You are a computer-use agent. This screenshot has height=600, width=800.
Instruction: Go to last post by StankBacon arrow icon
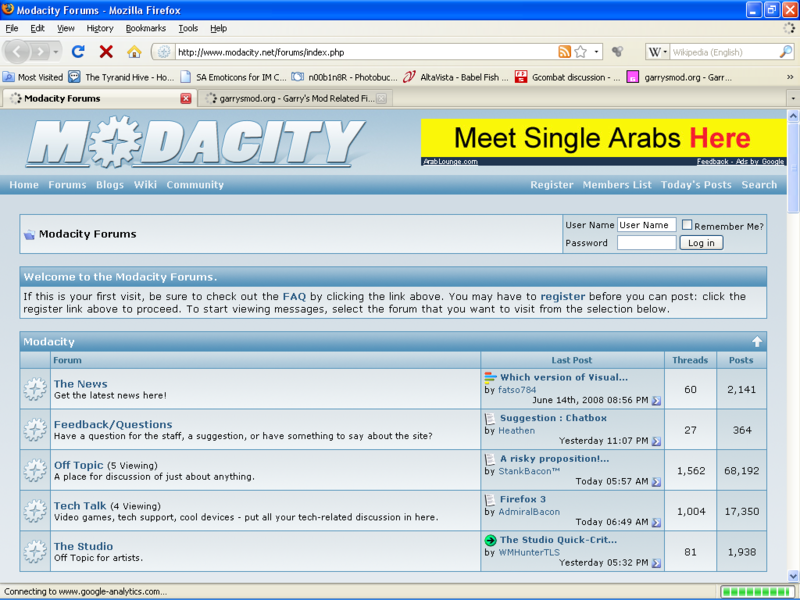tap(656, 482)
